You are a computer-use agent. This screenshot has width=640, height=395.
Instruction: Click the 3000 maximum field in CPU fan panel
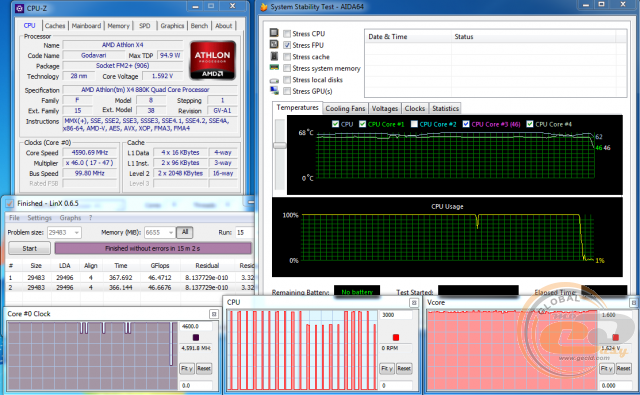pyautogui.click(x=396, y=315)
